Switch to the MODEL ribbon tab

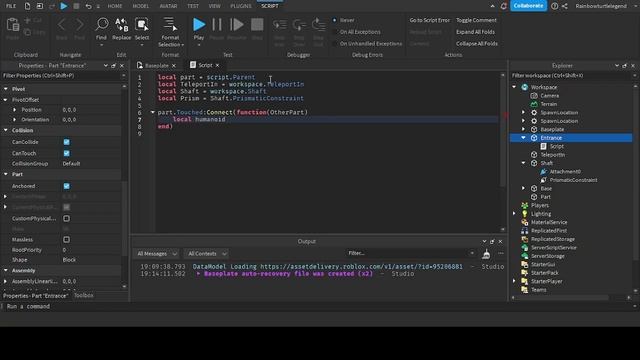(141, 6)
